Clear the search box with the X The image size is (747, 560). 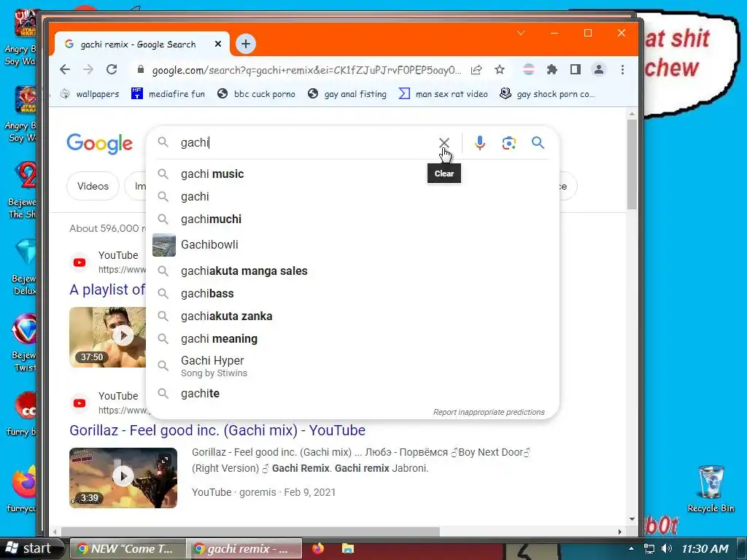pyautogui.click(x=444, y=142)
